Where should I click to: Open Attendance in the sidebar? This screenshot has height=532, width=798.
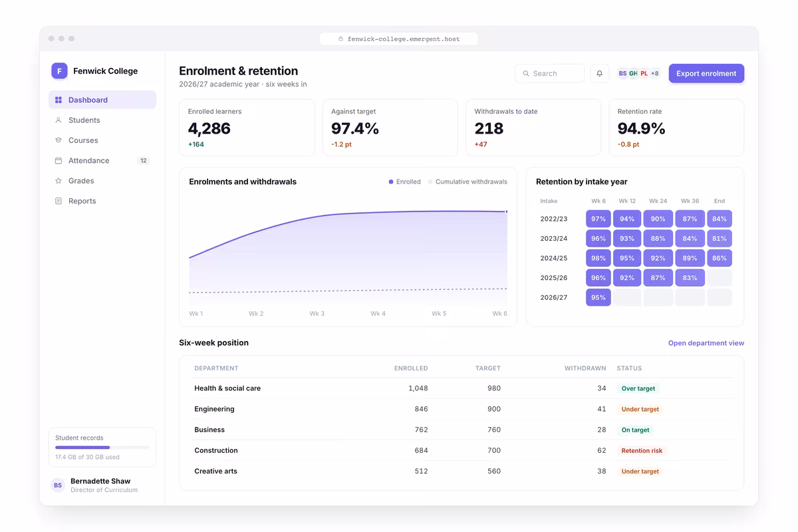click(102, 160)
